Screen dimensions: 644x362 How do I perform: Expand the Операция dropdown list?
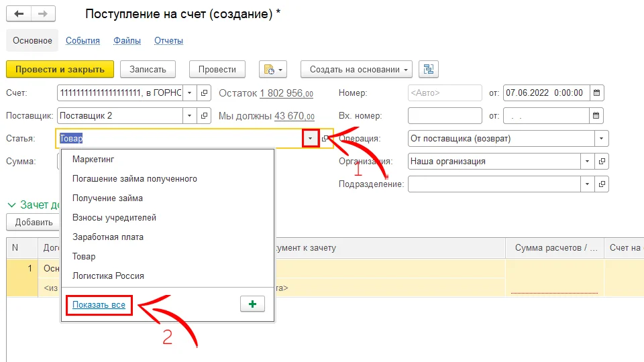[602, 139]
